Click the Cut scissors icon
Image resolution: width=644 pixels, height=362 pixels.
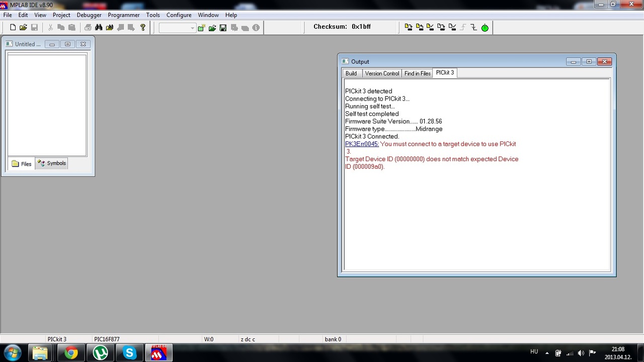[50, 28]
